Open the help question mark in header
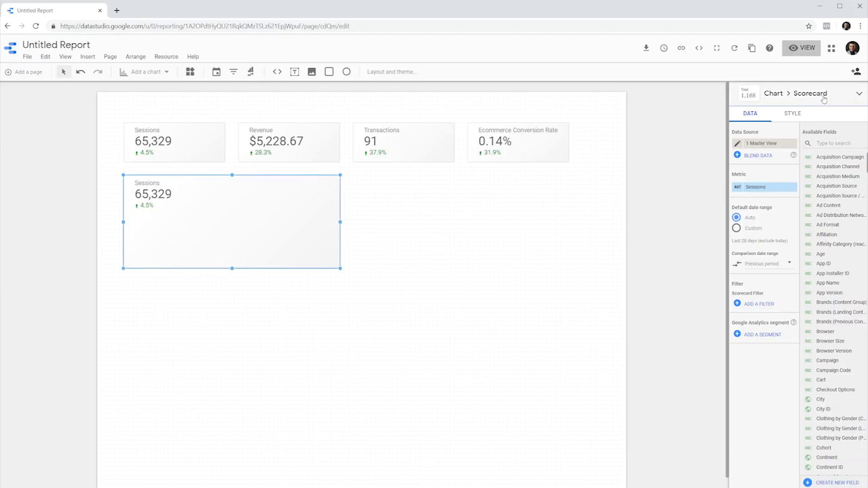 click(x=769, y=48)
